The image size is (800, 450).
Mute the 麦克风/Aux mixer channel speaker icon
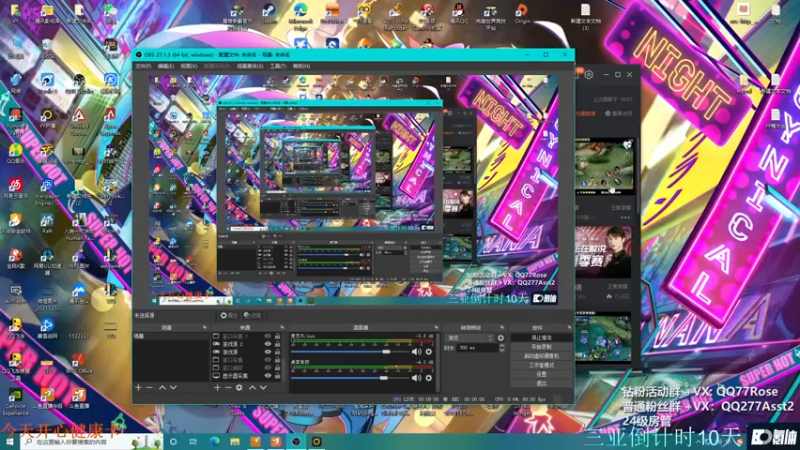[x=416, y=352]
